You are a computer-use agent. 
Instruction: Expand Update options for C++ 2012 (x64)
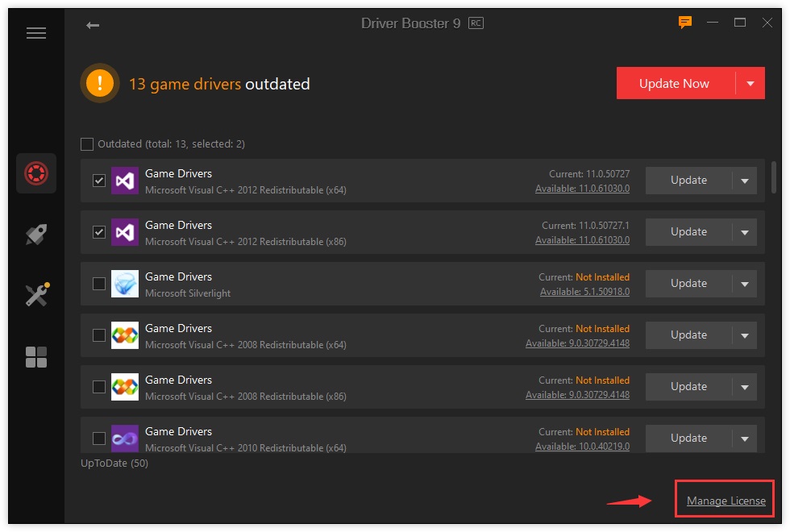(x=745, y=181)
